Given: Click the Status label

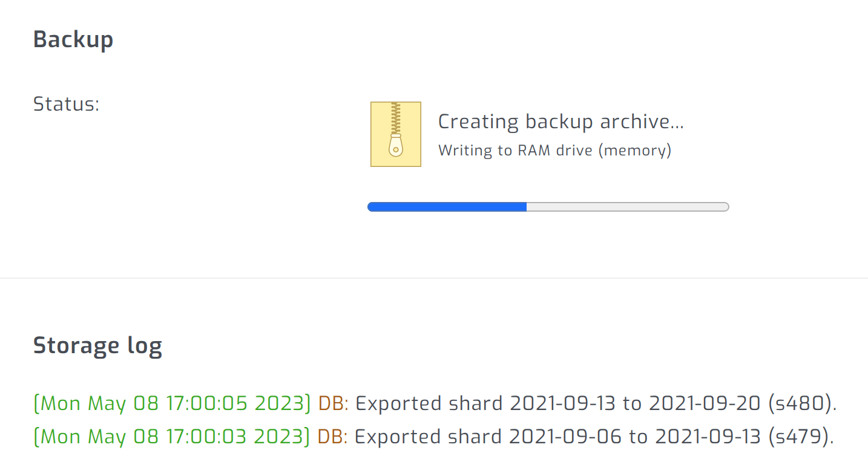Looking at the screenshot, I should pyautogui.click(x=67, y=103).
